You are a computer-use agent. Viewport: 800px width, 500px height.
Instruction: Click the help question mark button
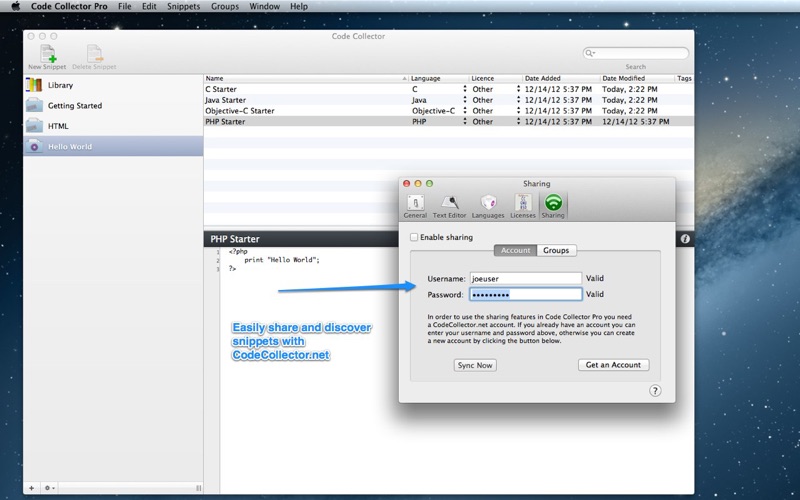click(x=655, y=391)
